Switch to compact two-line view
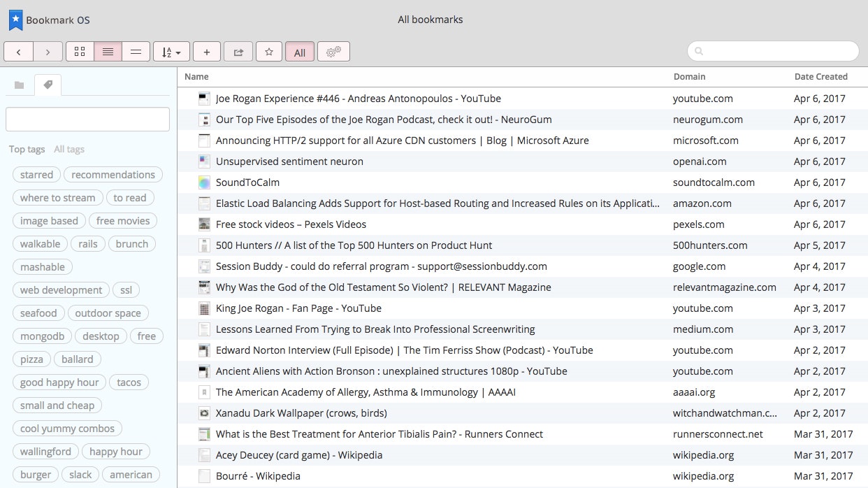 tap(136, 52)
